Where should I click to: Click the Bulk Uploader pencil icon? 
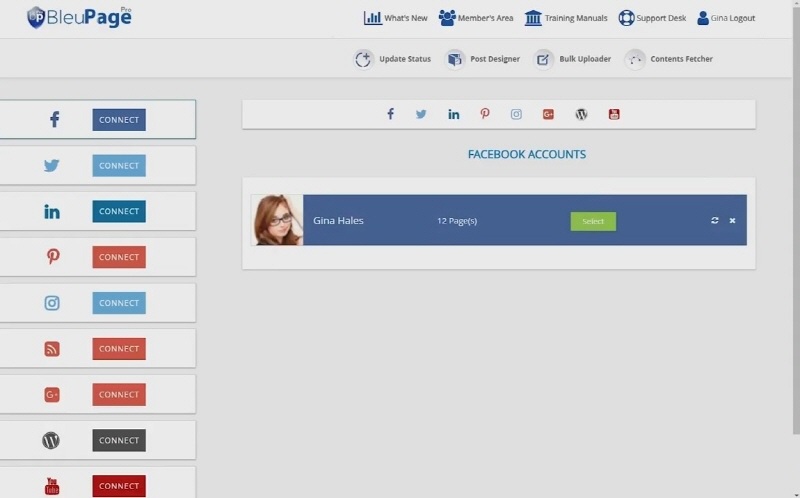(x=543, y=59)
